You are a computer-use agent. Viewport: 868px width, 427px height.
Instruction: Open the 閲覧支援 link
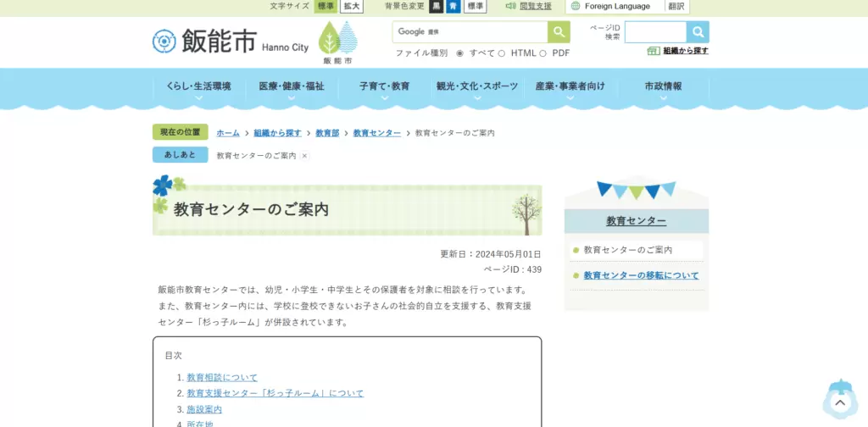(536, 6)
